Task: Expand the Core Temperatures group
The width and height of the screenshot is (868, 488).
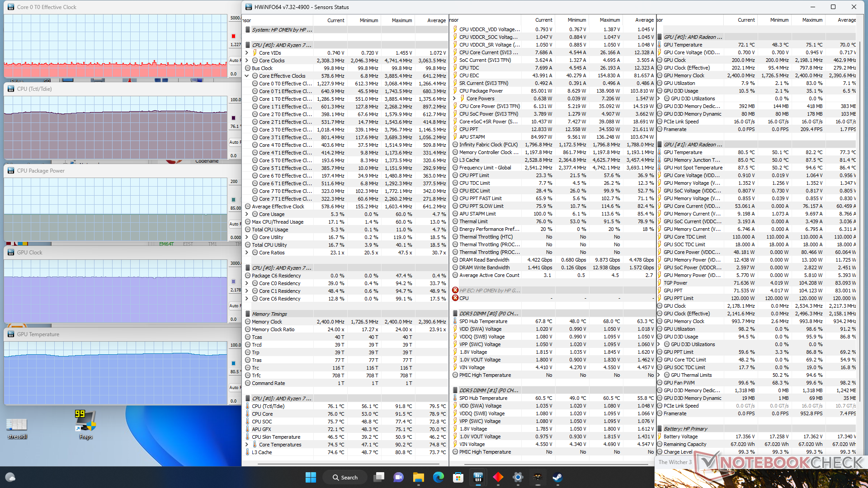Action: (247, 445)
